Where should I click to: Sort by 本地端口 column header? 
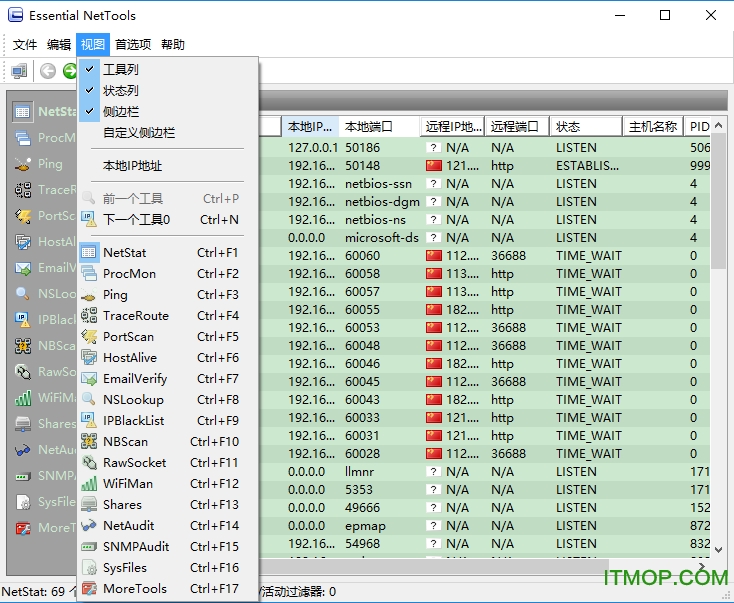pyautogui.click(x=379, y=127)
